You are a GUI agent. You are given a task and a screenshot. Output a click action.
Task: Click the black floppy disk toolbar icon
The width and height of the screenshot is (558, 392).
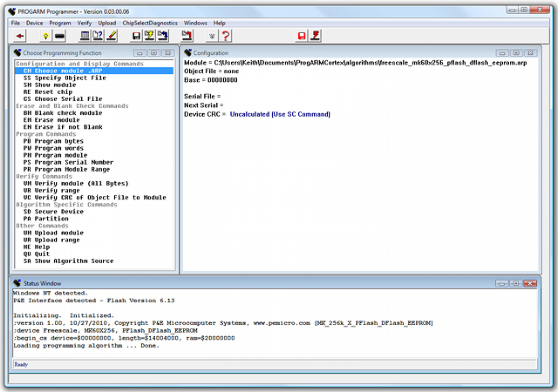(x=136, y=36)
